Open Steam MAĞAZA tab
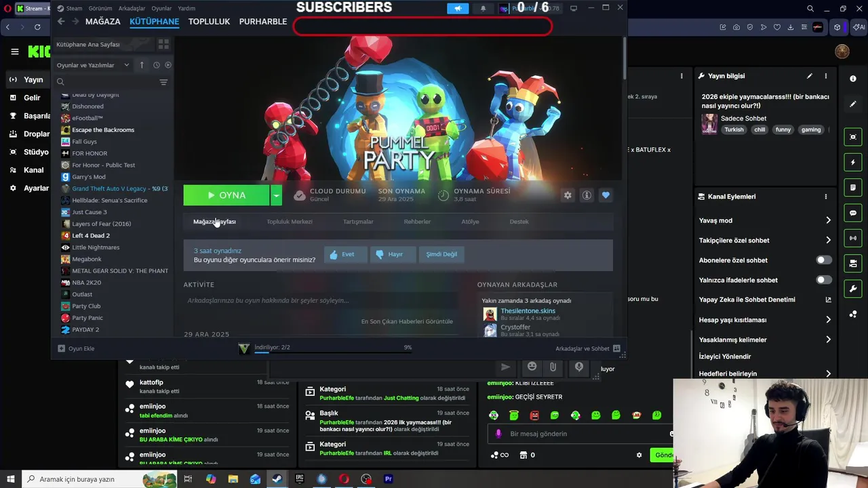The height and width of the screenshot is (488, 868). point(103,22)
